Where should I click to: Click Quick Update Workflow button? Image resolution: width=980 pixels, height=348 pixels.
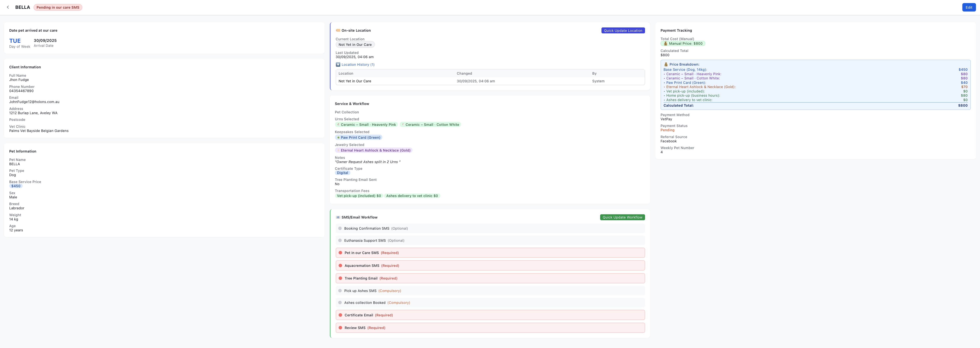click(x=622, y=218)
